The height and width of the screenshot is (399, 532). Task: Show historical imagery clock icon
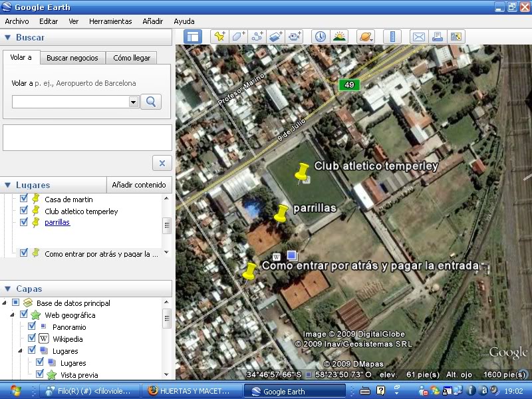pyautogui.click(x=321, y=37)
